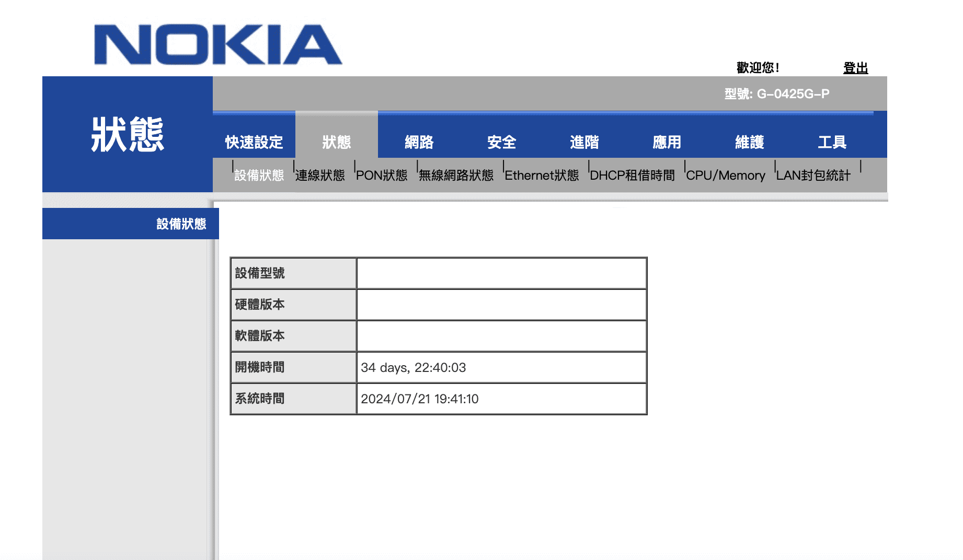This screenshot has height=560, width=963.
Task: Select 設備狀態 submenu item
Action: tap(259, 175)
